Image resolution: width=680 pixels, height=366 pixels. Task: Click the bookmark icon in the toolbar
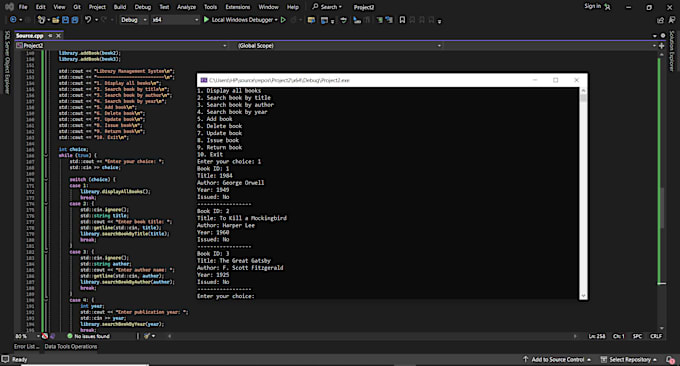pyautogui.click(x=402, y=20)
